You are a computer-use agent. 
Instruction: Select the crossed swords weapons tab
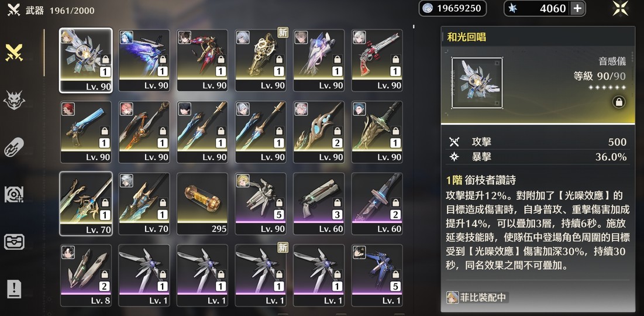click(14, 53)
